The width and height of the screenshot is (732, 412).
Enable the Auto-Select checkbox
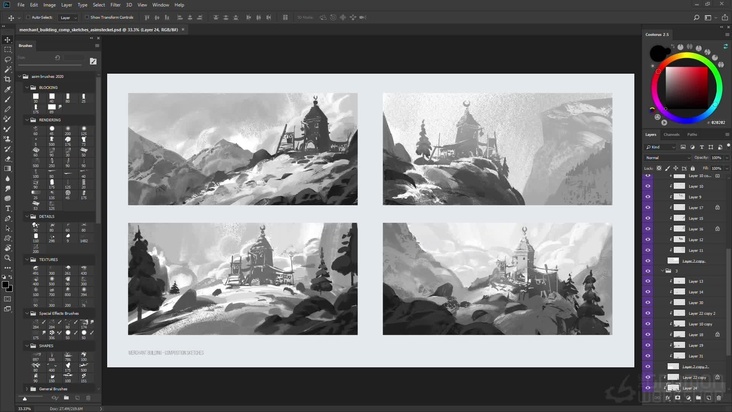click(x=28, y=18)
